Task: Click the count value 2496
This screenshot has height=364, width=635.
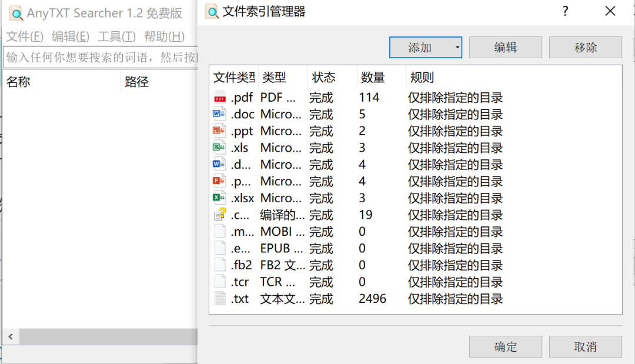Action: click(x=372, y=299)
